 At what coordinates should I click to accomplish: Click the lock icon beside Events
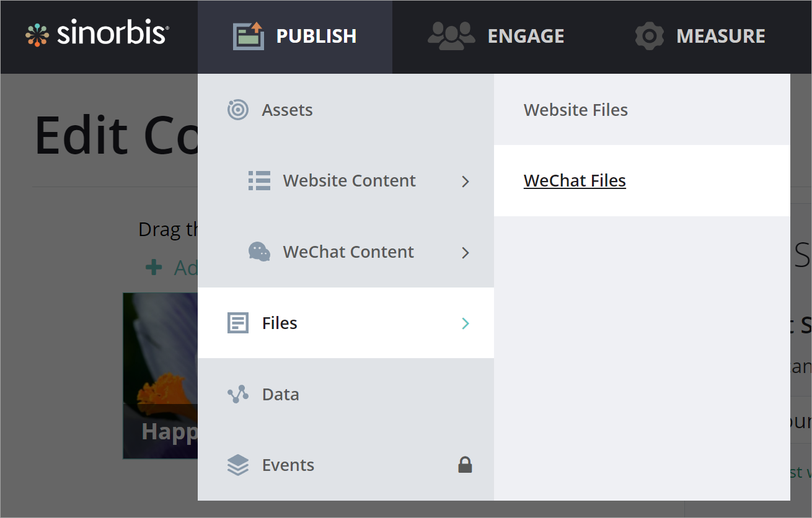point(465,465)
